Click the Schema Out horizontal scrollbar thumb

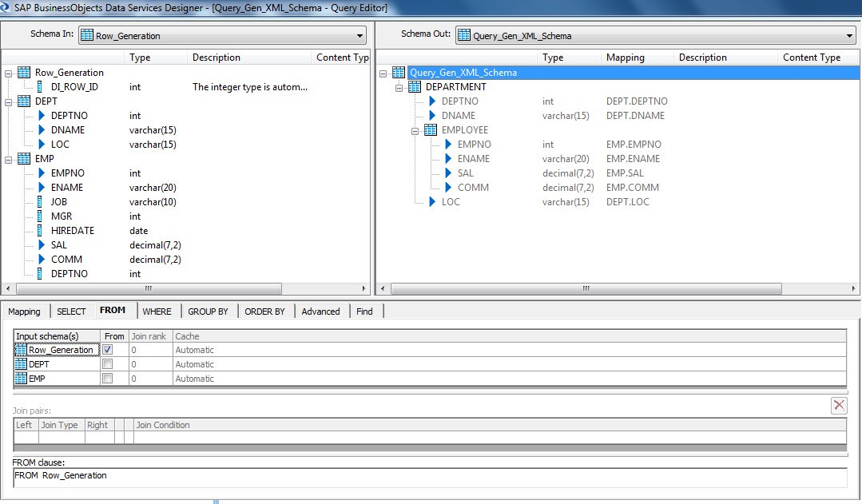point(586,288)
